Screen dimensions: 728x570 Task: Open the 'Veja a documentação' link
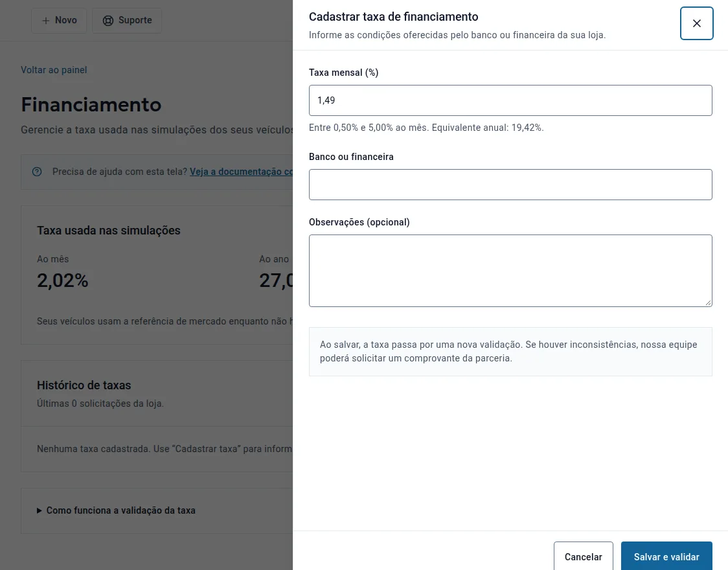[241, 172]
